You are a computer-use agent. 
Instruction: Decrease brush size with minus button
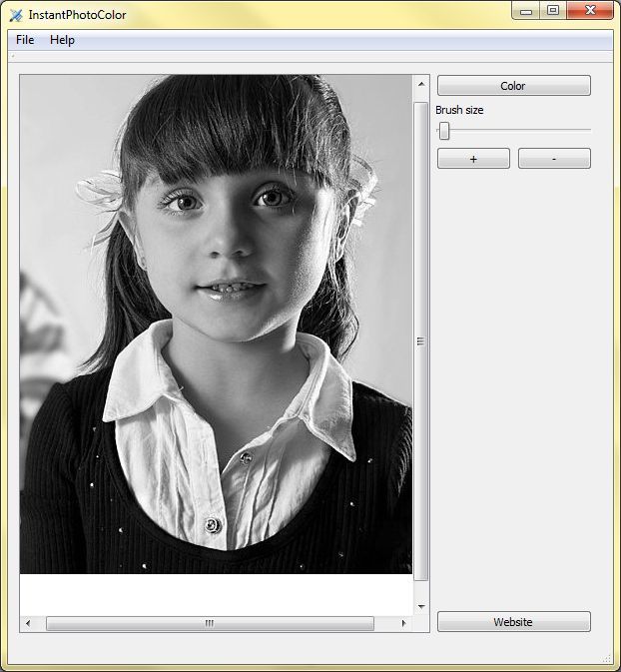pyautogui.click(x=554, y=159)
